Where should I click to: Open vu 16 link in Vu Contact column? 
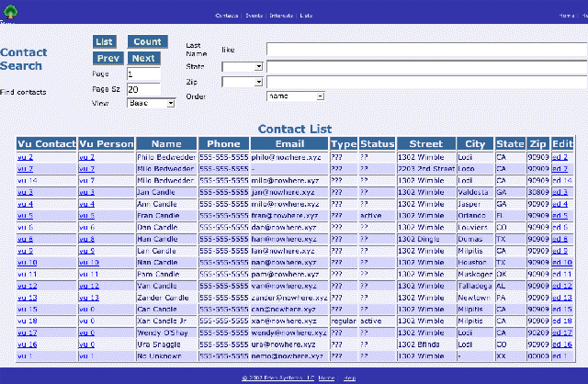pyautogui.click(x=28, y=344)
